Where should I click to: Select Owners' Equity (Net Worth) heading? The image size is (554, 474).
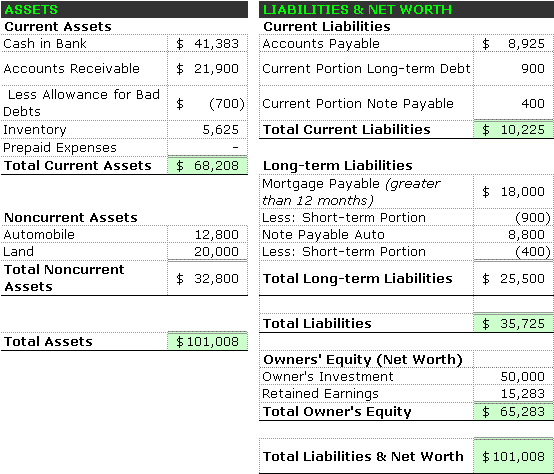pos(363,360)
